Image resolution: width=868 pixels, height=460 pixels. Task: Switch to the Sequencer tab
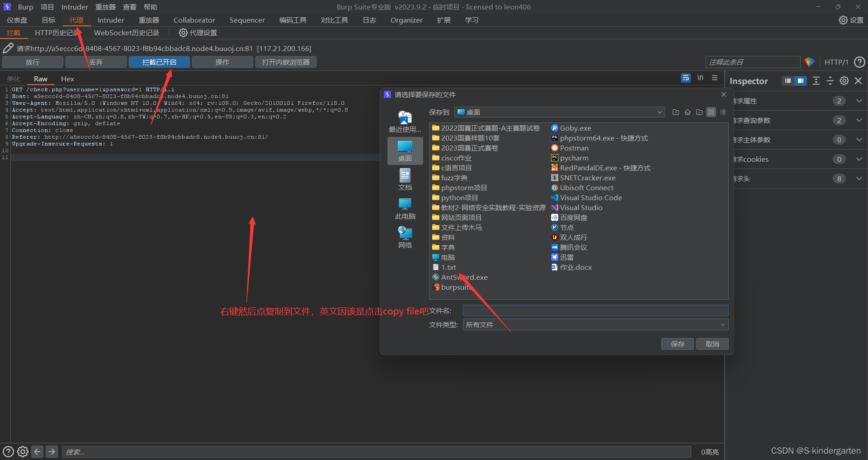pyautogui.click(x=247, y=20)
